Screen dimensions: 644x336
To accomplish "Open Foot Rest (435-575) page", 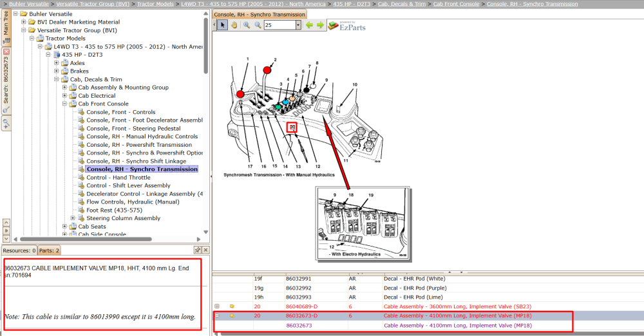I will (x=114, y=210).
